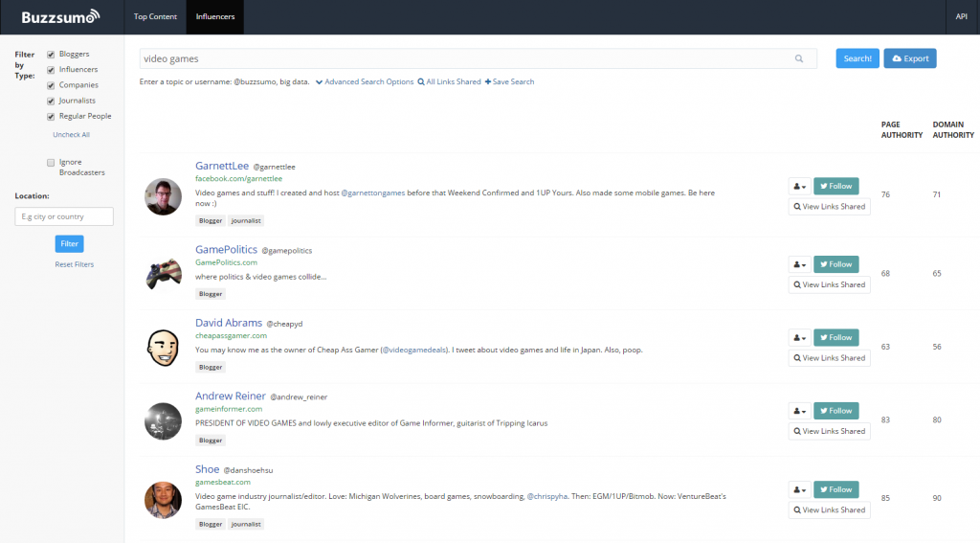Open Andrew Reiner's avatar
Image resolution: width=980 pixels, height=543 pixels.
click(x=163, y=420)
